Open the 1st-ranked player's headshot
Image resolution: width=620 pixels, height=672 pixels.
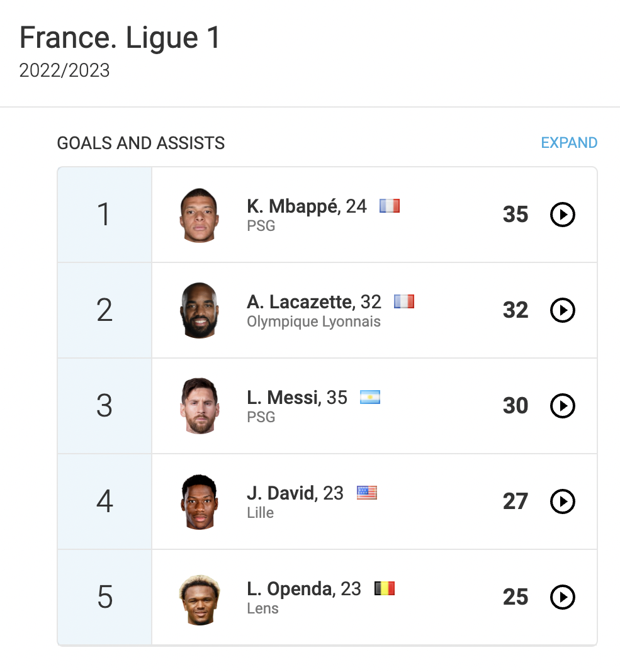click(x=199, y=215)
